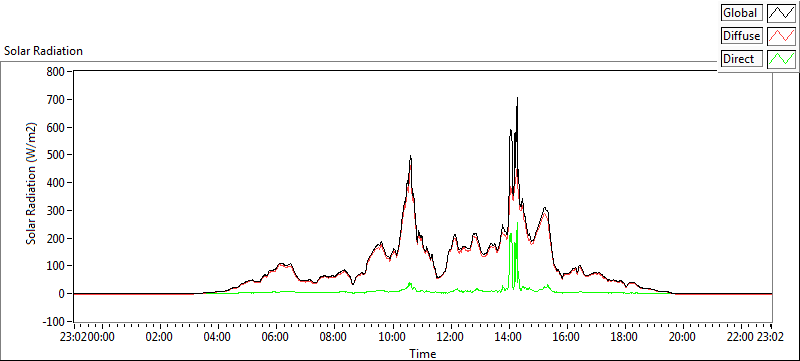Click the Direct plot green line icon
Image resolution: width=800 pixels, height=361 pixels.
pos(782,59)
